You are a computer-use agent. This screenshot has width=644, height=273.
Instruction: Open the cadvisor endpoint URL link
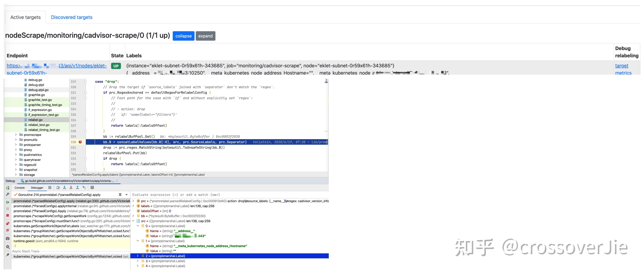(57, 69)
